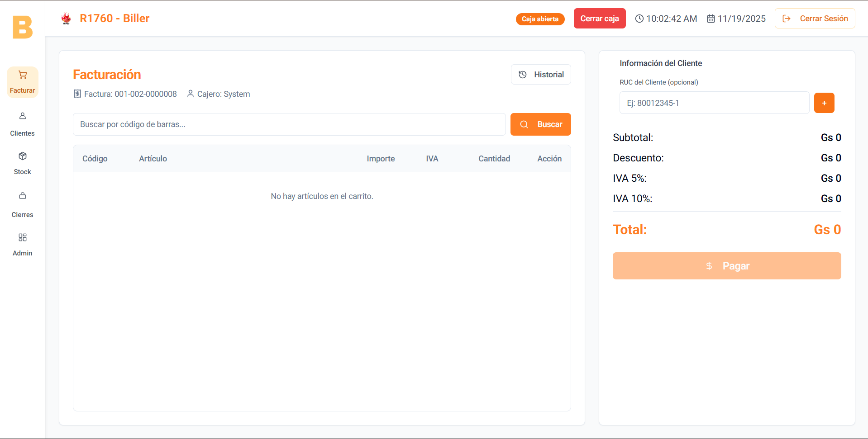Viewport: 868px width, 439px height.
Task: Focus the barcode search field
Action: 289,124
